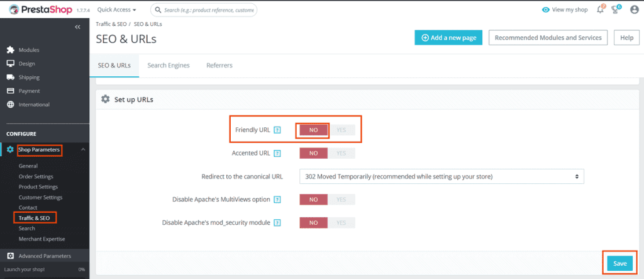644x279 pixels.
Task: Open Redirect to the canonical URL dropdown
Action: coord(441,176)
